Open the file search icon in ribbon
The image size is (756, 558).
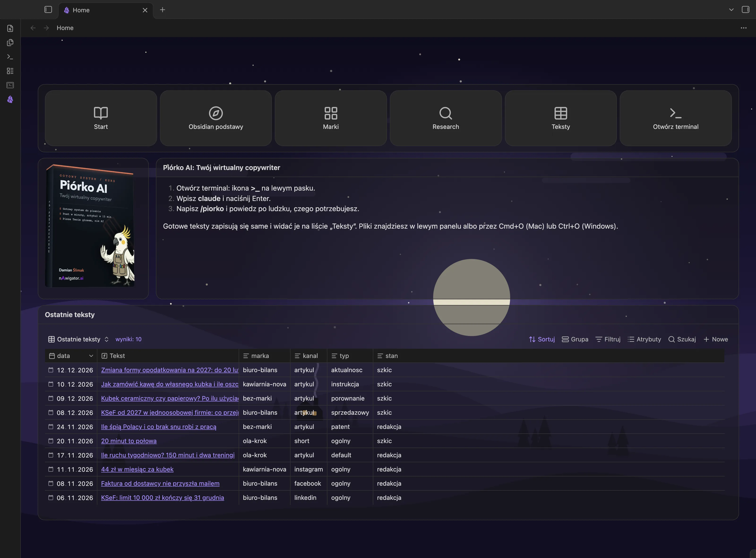pos(10,28)
